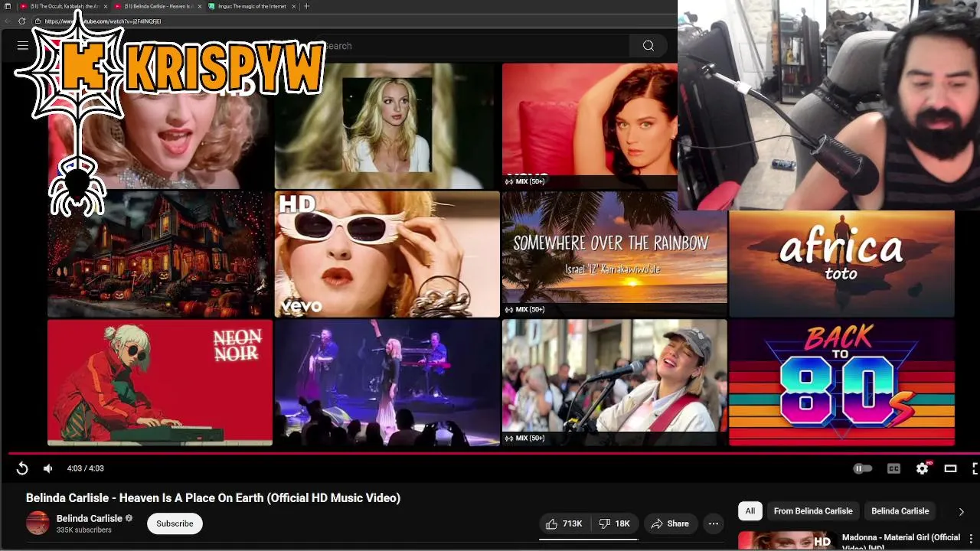Open the more actions menu beside Share
The width and height of the screenshot is (980, 551).
click(714, 523)
